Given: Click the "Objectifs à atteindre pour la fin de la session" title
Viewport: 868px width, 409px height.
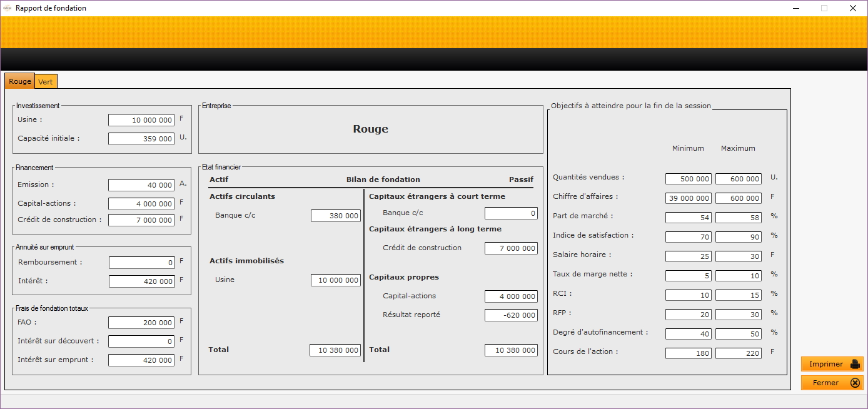Looking at the screenshot, I should pyautogui.click(x=631, y=106).
